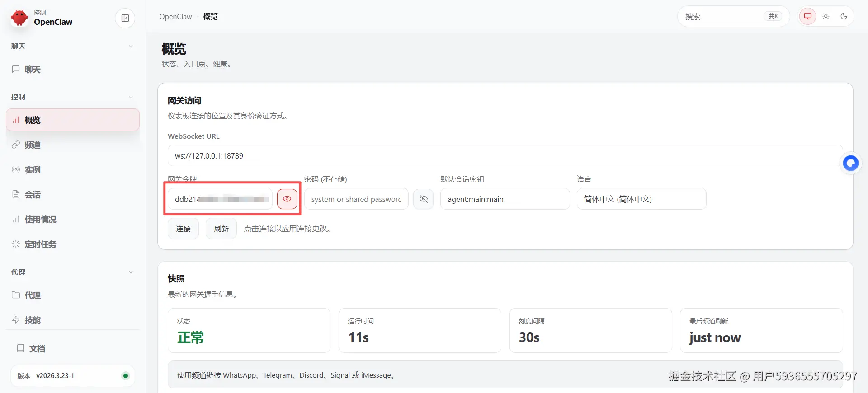The width and height of the screenshot is (868, 393).
Task: Collapse the 聊天 section chevron
Action: click(131, 47)
